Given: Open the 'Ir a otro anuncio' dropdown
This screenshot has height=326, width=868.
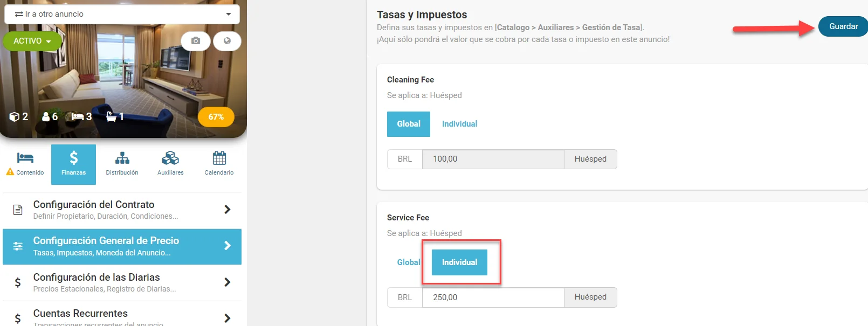Looking at the screenshot, I should (x=122, y=14).
